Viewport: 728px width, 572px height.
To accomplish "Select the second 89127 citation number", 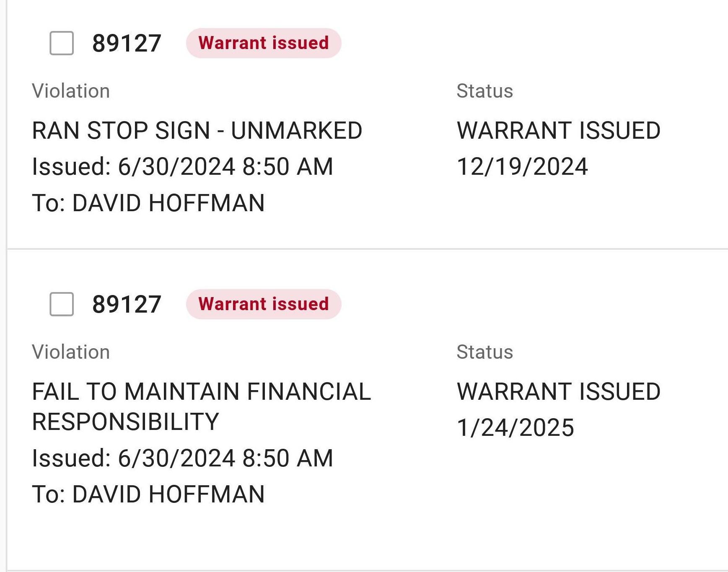I will [x=127, y=304].
